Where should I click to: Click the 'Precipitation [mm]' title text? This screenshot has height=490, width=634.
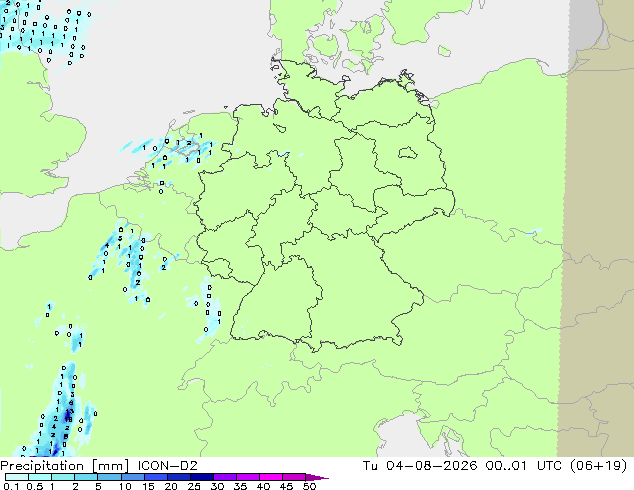tap(65, 466)
